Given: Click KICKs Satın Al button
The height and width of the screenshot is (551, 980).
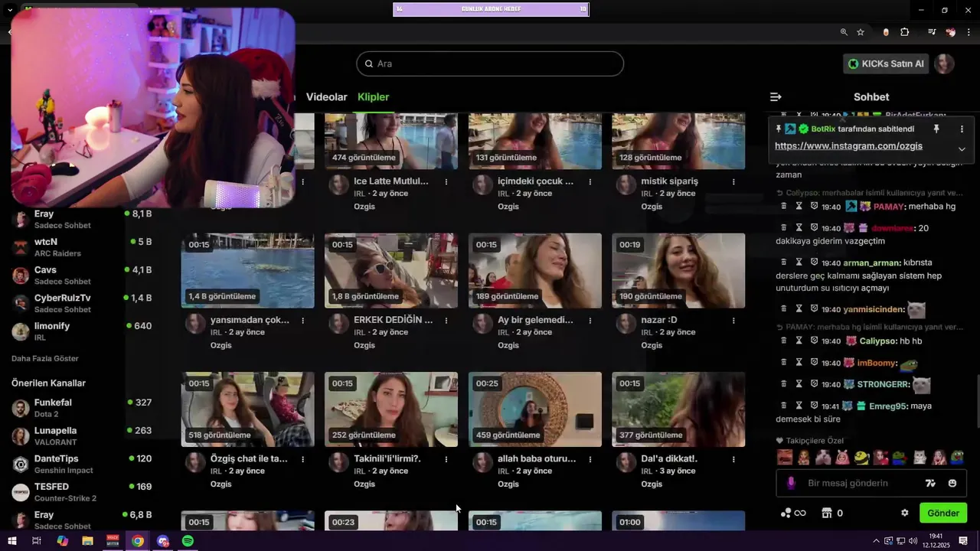Looking at the screenshot, I should 886,64.
